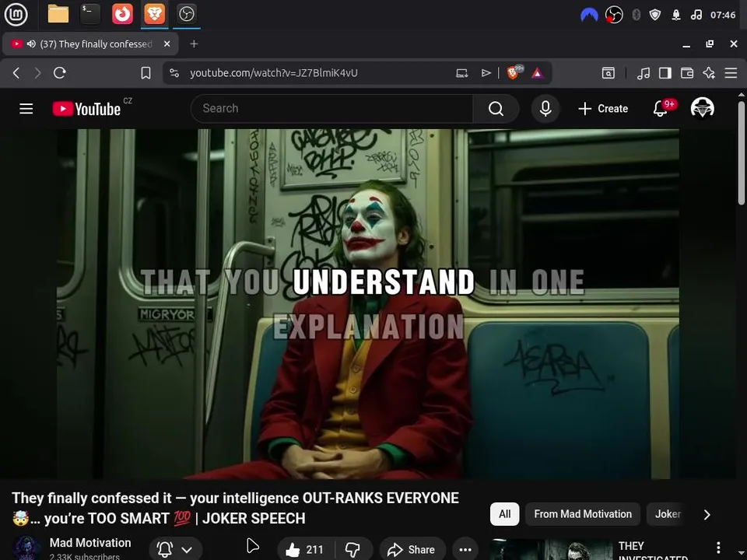Open the music note sound tray icon
This screenshot has width=747, height=560.
click(x=696, y=15)
